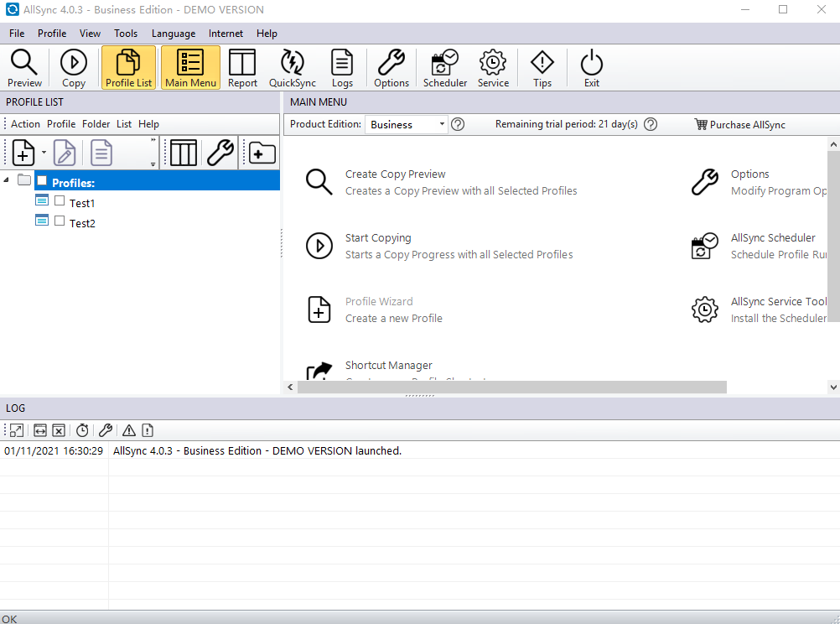The width and height of the screenshot is (840, 624).
Task: Click the help icon beside remaining trial period
Action: coord(651,124)
